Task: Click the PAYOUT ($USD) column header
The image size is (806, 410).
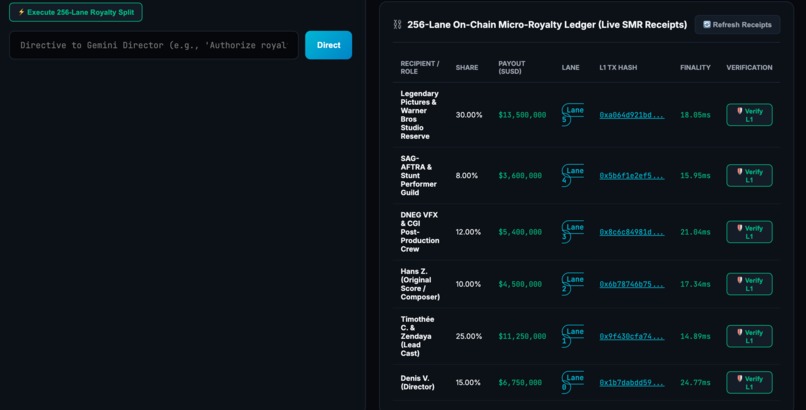Action: point(511,67)
